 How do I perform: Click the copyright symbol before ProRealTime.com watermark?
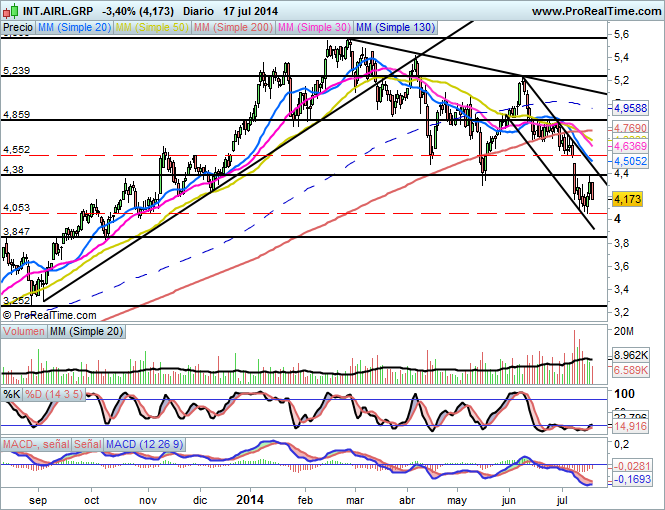click(x=8, y=314)
